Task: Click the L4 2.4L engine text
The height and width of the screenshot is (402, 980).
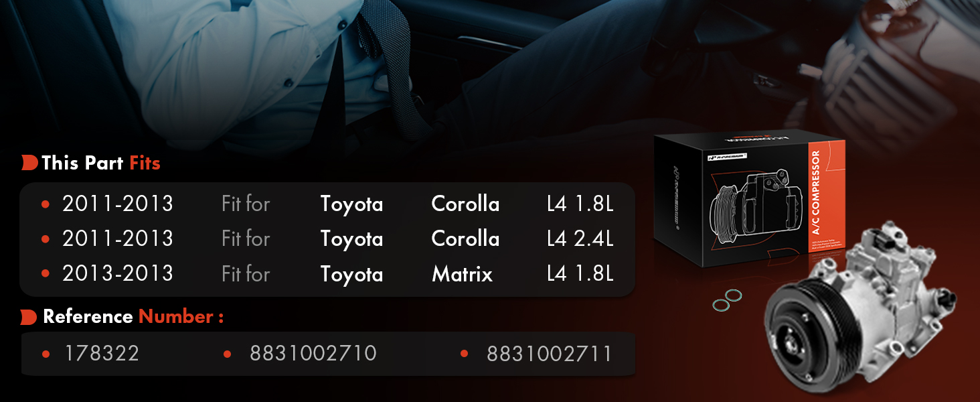Action: 580,239
